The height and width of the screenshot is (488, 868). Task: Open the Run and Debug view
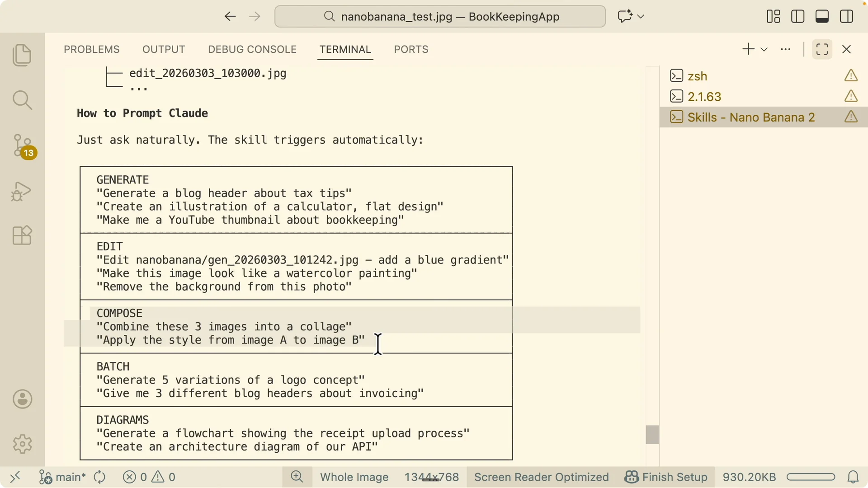tap(22, 191)
